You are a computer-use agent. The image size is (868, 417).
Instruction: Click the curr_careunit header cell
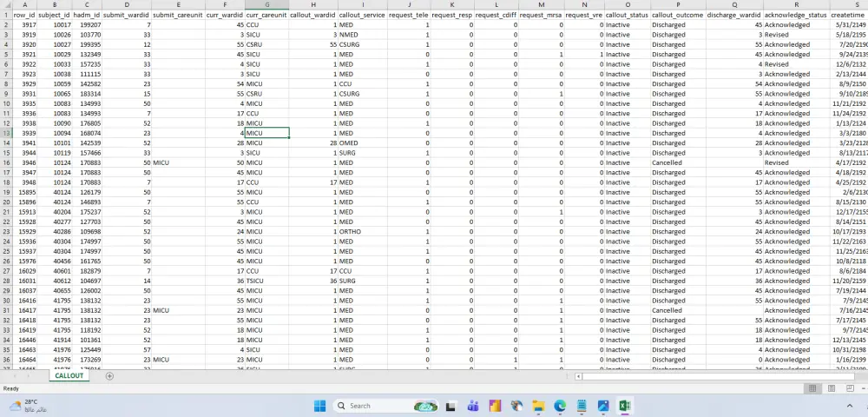click(266, 15)
